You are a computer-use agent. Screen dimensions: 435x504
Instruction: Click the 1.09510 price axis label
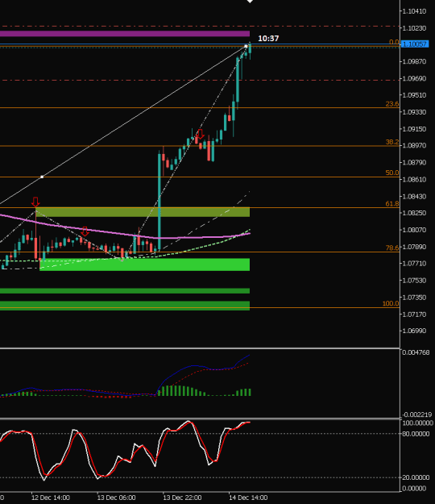tap(414, 95)
